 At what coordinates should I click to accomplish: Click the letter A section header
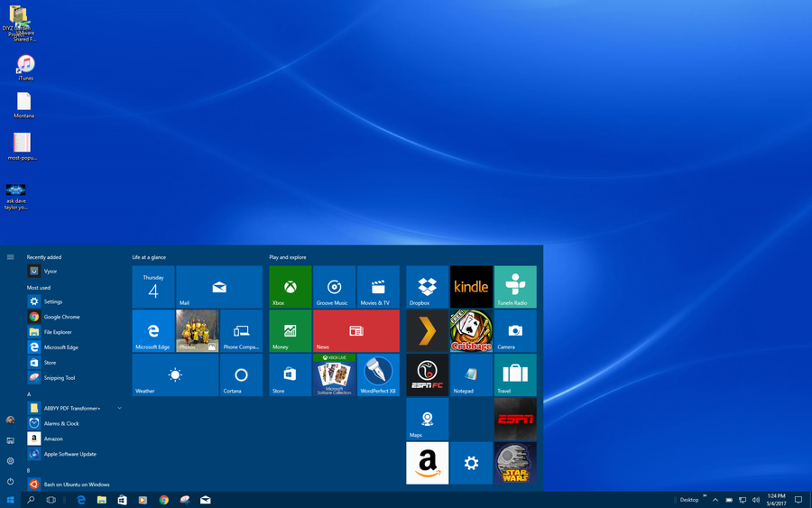pos(29,394)
